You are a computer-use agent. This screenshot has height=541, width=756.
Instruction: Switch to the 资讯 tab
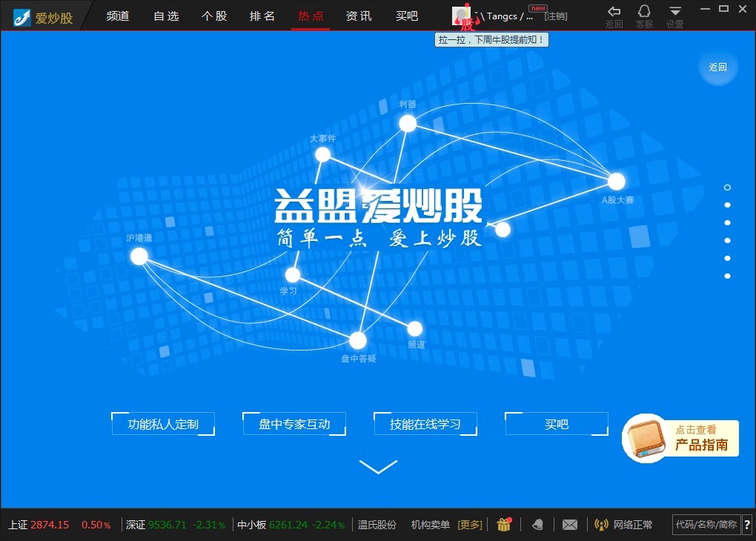point(359,16)
